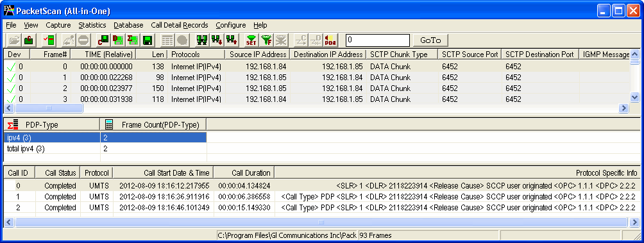This screenshot has width=644, height=243.
Task: Click the sigma icon in PDP-Type header
Action: 13,124
